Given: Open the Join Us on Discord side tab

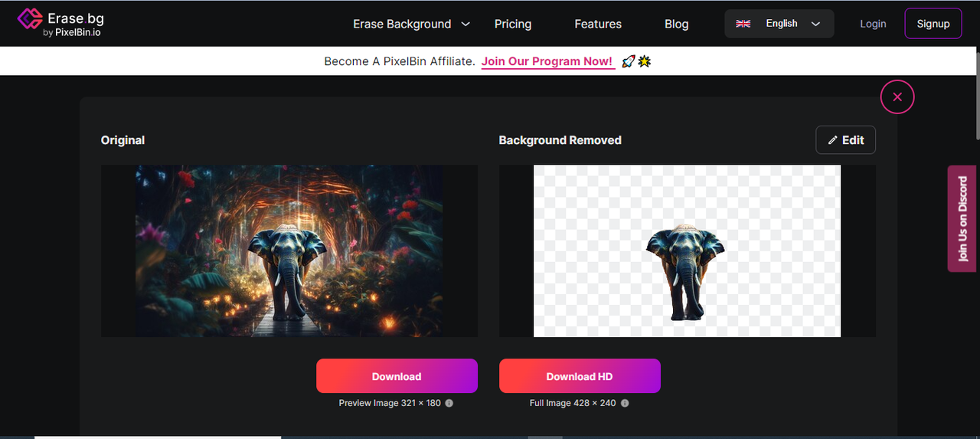Looking at the screenshot, I should 962,218.
